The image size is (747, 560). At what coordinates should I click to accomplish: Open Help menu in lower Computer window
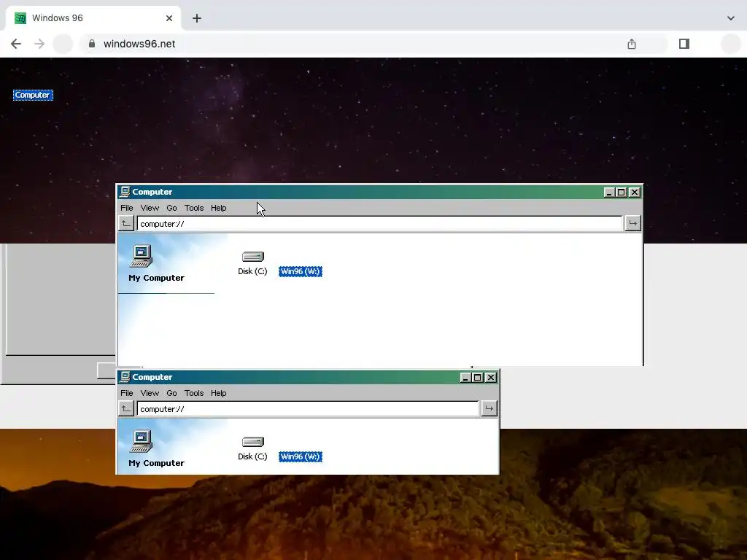[x=219, y=393]
